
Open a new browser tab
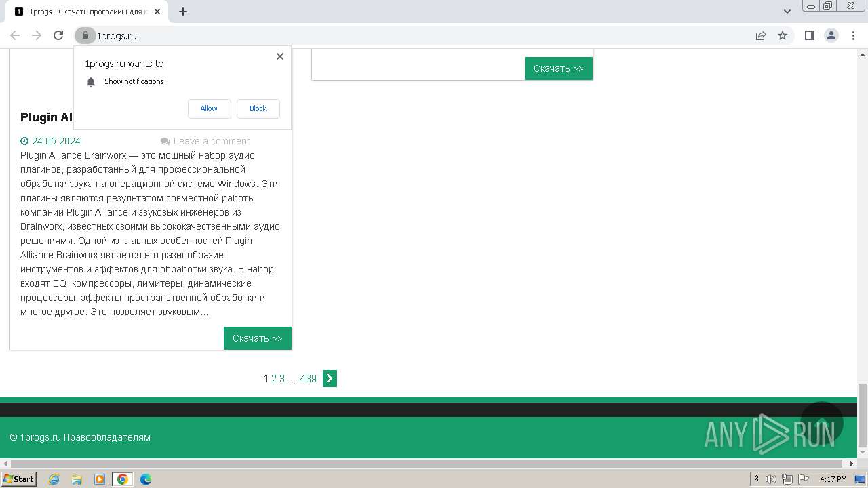183,11
